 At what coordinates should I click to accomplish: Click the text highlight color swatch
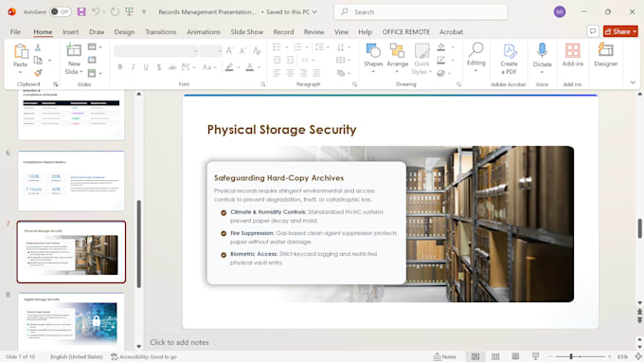(x=229, y=67)
